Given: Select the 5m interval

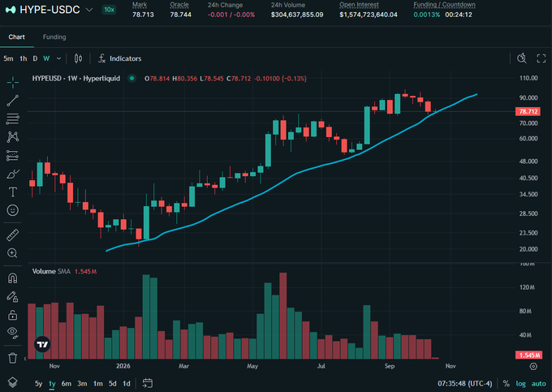Looking at the screenshot, I should click(8, 58).
